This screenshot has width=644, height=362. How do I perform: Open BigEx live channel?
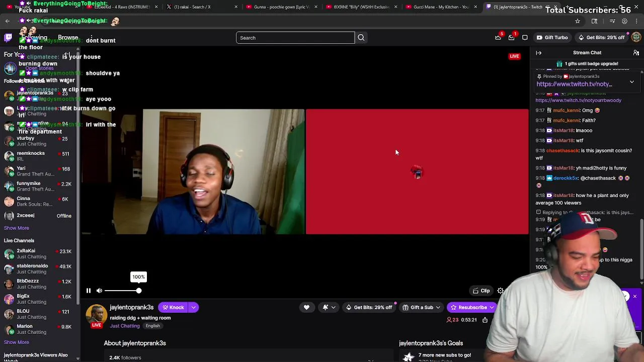(x=39, y=299)
